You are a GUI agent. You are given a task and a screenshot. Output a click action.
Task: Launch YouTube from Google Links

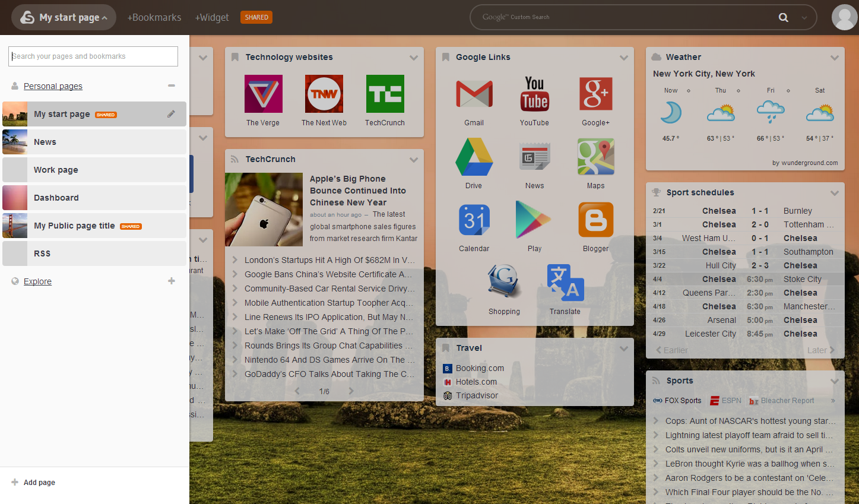pyautogui.click(x=534, y=94)
